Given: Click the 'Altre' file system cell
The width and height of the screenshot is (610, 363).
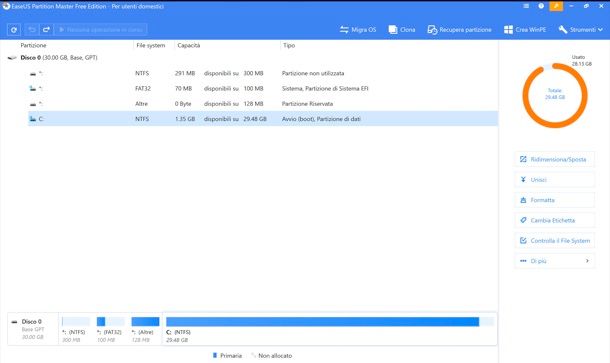Looking at the screenshot, I should click(x=141, y=103).
